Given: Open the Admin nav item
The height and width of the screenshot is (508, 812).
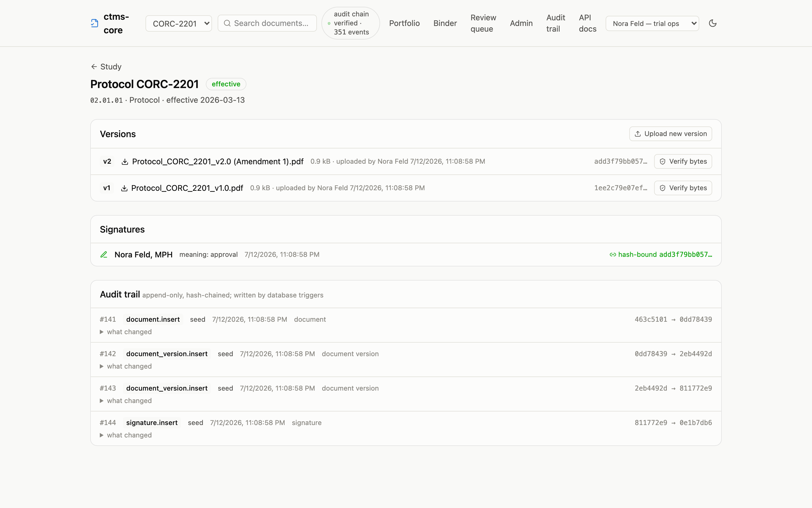Looking at the screenshot, I should point(521,23).
